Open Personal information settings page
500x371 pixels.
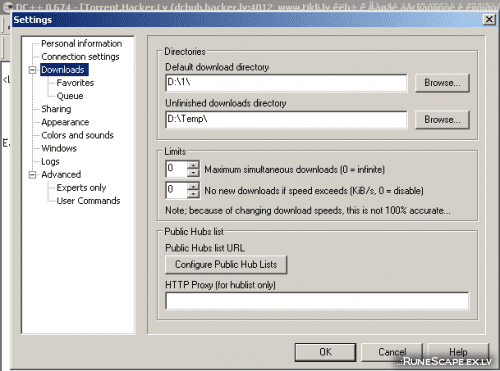pyautogui.click(x=82, y=44)
